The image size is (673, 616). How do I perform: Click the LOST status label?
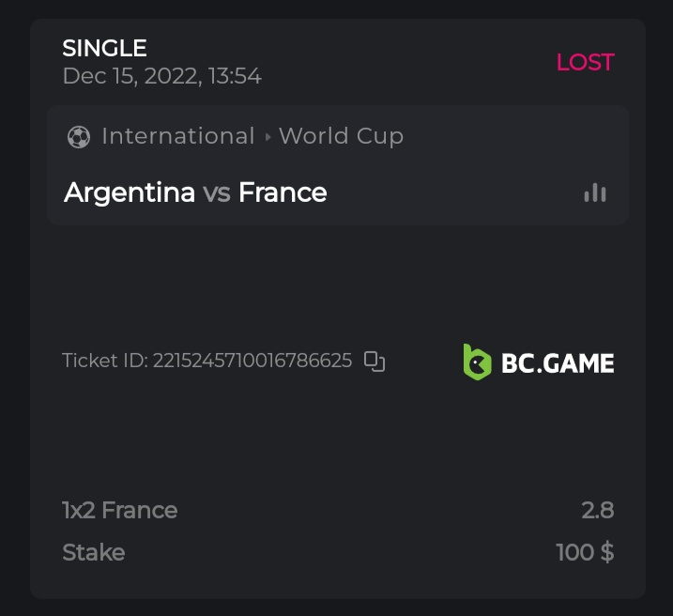pos(585,62)
